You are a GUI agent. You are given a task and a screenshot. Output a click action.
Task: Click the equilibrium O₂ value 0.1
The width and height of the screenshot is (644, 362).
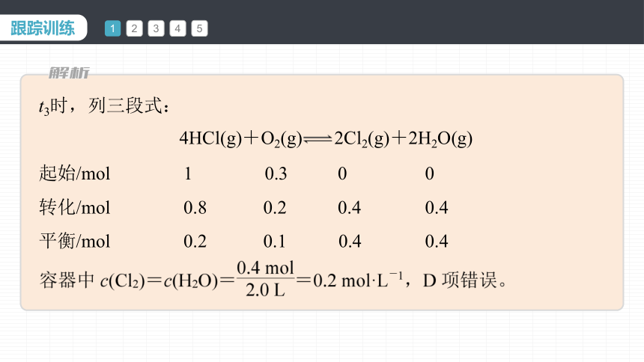274,242
